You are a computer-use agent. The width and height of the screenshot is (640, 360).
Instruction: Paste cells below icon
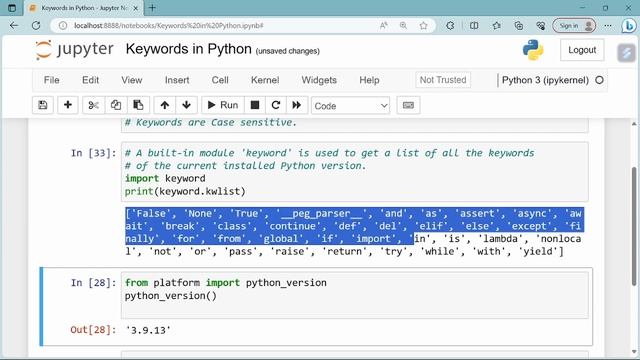pyautogui.click(x=138, y=105)
